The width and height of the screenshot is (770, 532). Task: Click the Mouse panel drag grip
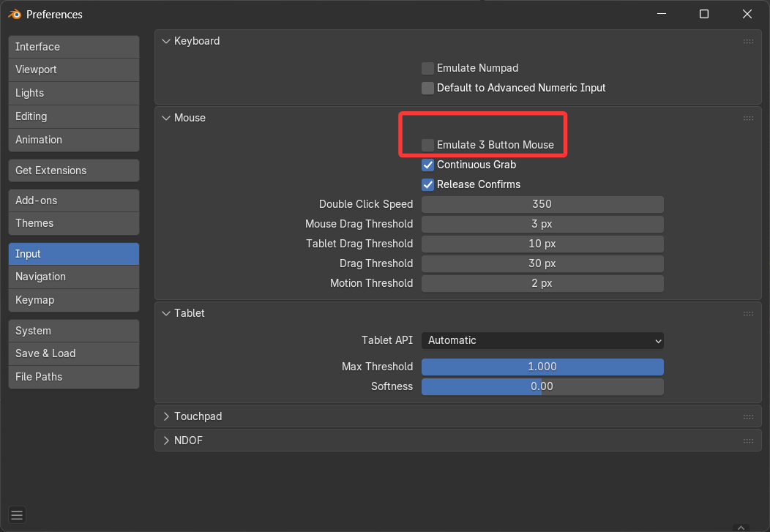tap(748, 119)
